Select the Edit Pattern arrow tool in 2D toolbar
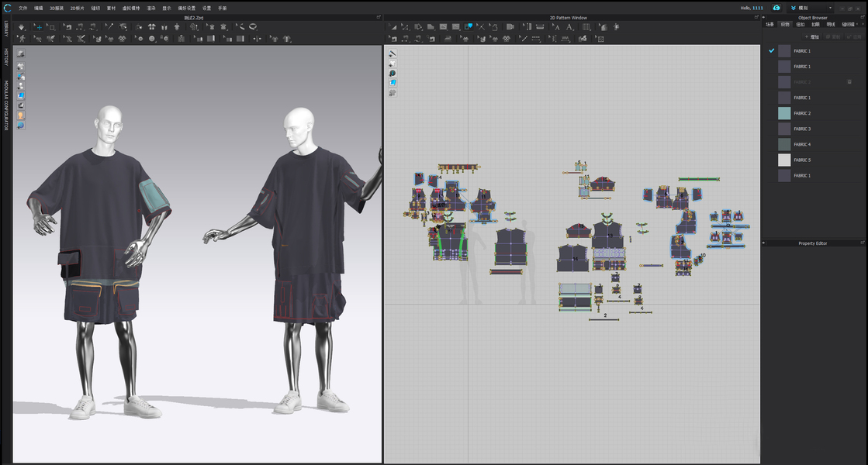Image resolution: width=868 pixels, height=465 pixels. [x=393, y=27]
